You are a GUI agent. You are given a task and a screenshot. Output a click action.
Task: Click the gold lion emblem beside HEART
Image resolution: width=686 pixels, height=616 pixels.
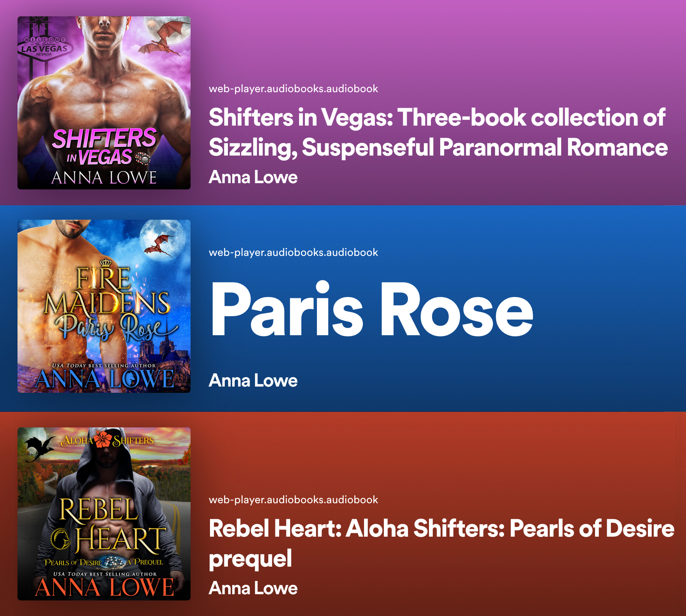click(61, 539)
